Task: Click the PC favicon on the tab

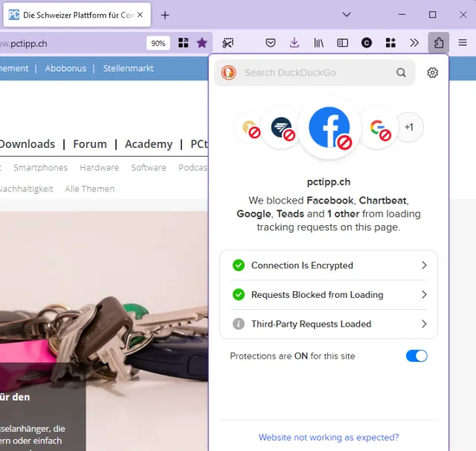Action: (x=13, y=15)
